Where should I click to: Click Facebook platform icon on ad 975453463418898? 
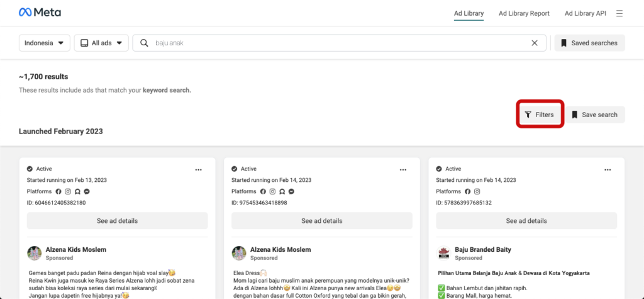[263, 191]
